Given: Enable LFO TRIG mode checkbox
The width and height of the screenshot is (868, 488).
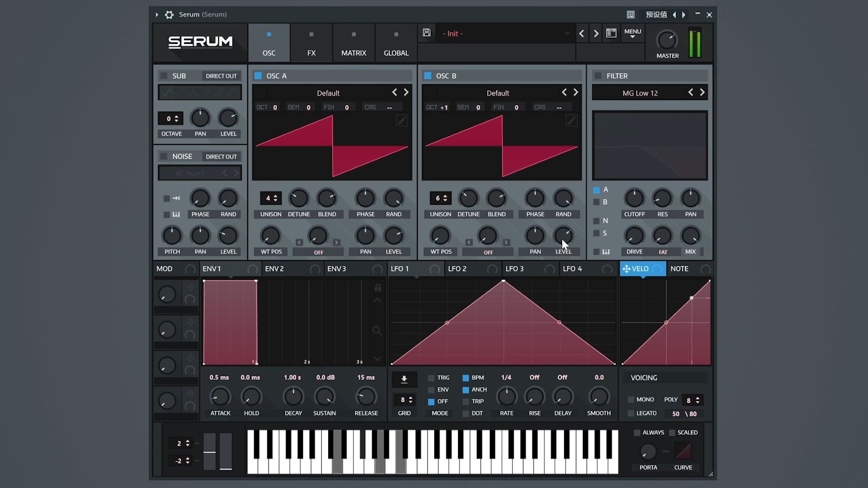Looking at the screenshot, I should point(431,378).
